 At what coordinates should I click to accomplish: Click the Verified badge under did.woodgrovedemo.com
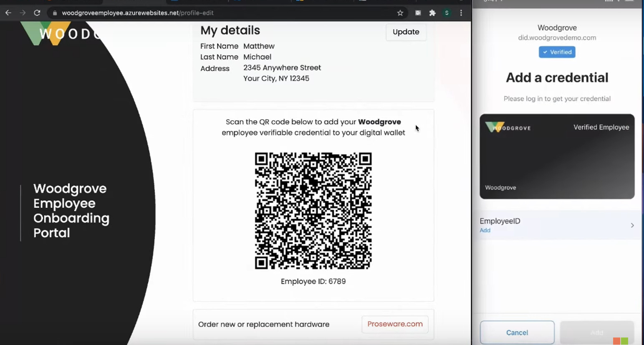(557, 52)
